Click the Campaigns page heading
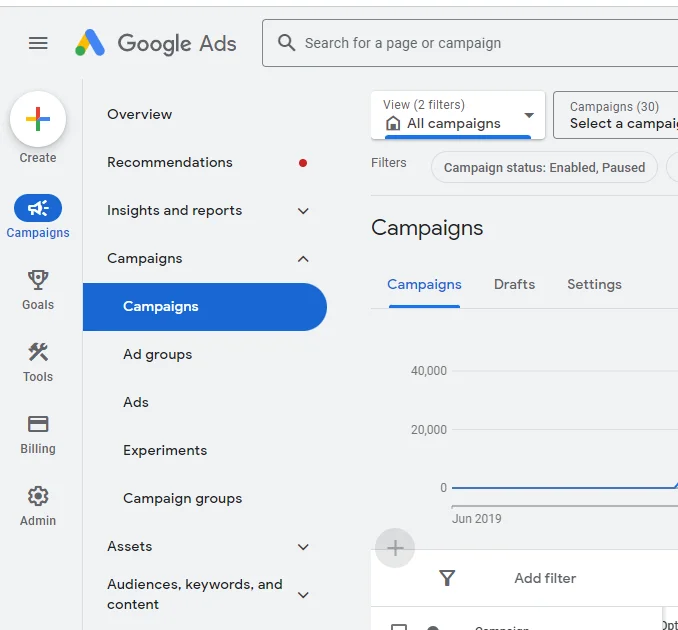Viewport: 678px width, 630px height. click(x=427, y=228)
